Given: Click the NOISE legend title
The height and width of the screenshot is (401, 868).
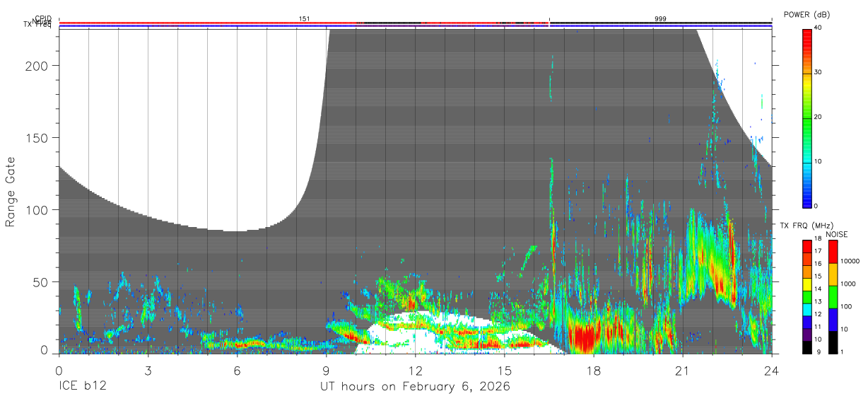Looking at the screenshot, I should (x=836, y=234).
